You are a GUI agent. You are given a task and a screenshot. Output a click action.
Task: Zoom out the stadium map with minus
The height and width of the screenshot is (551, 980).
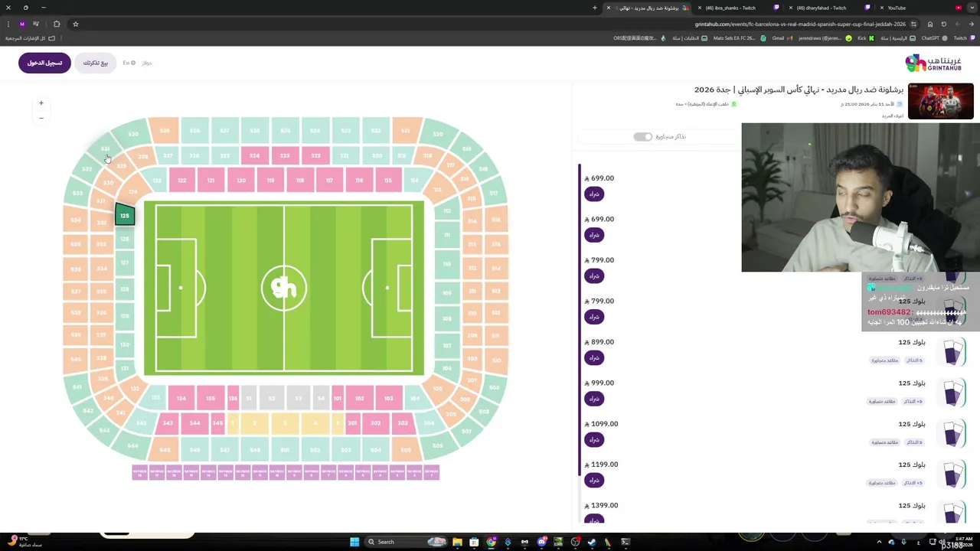click(41, 119)
